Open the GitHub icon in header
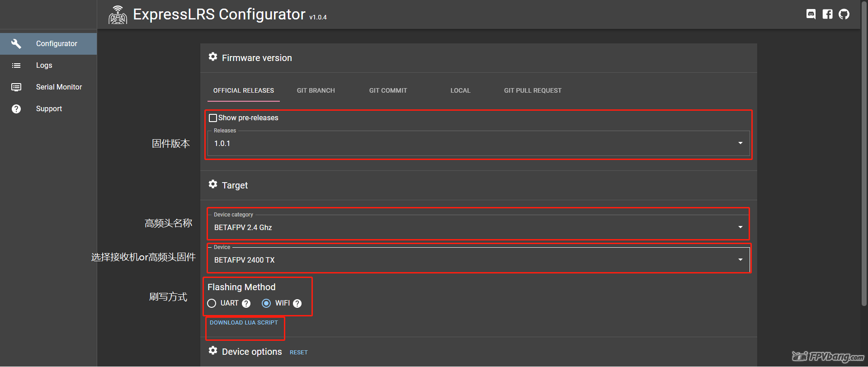 pyautogui.click(x=844, y=14)
